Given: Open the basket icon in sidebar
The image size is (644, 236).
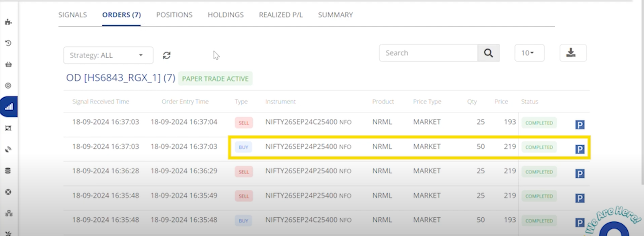Looking at the screenshot, I should pyautogui.click(x=8, y=64).
